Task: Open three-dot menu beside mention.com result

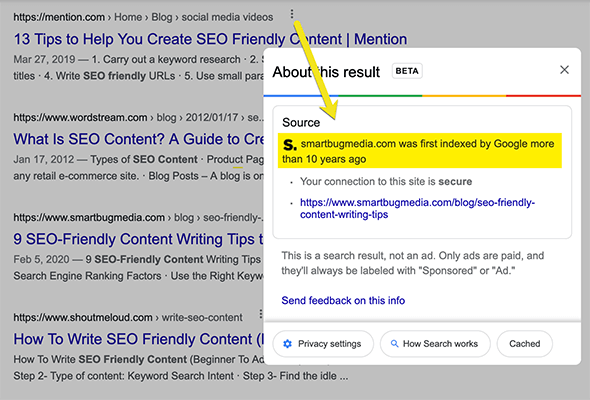Action: [292, 14]
